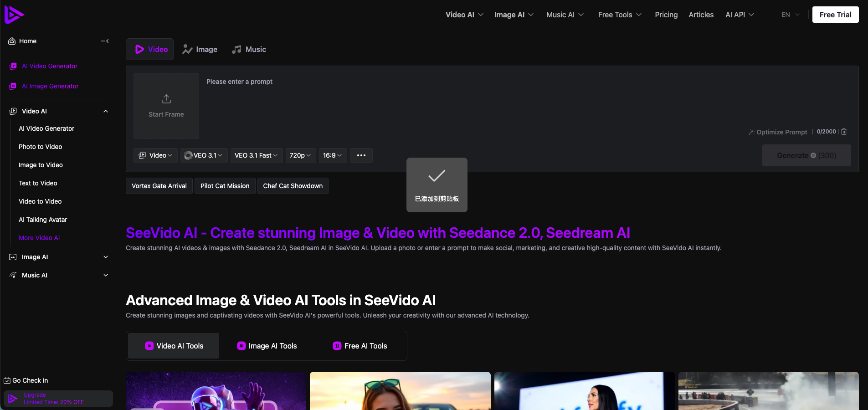The image size is (868, 410).
Task: Click the SeeVido logo icon
Action: pyautogui.click(x=14, y=15)
